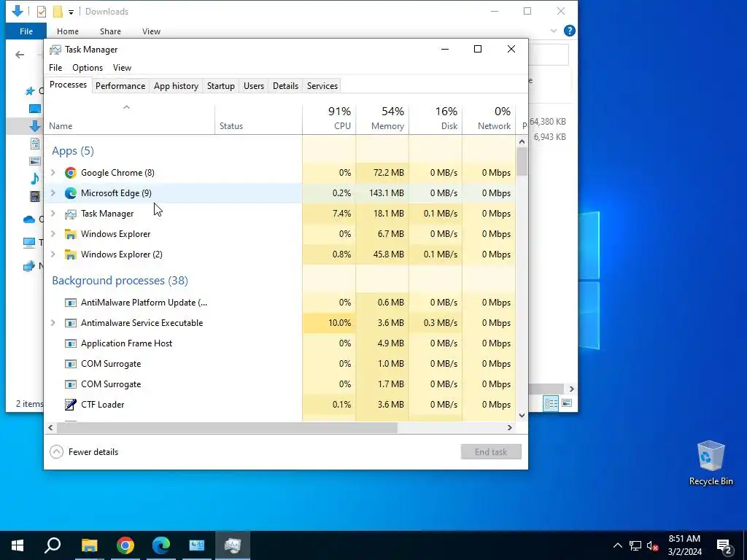The width and height of the screenshot is (747, 560).
Task: Expand the Microsoft Edge (9) process group
Action: click(x=53, y=192)
